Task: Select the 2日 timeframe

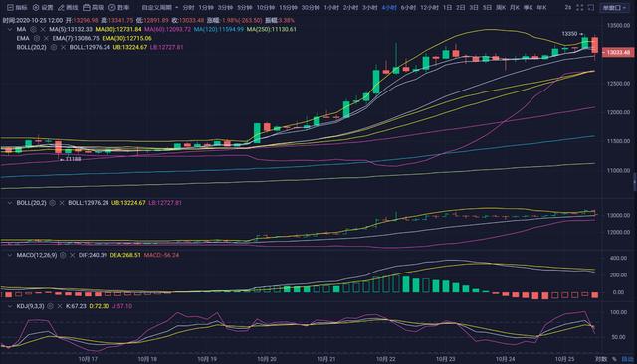Action: (460, 7)
